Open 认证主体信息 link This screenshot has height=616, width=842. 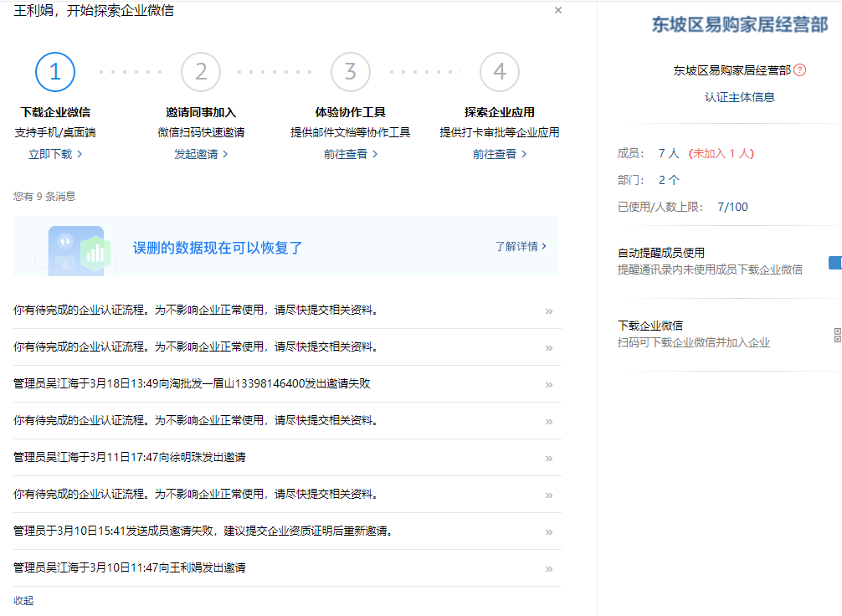tap(739, 97)
